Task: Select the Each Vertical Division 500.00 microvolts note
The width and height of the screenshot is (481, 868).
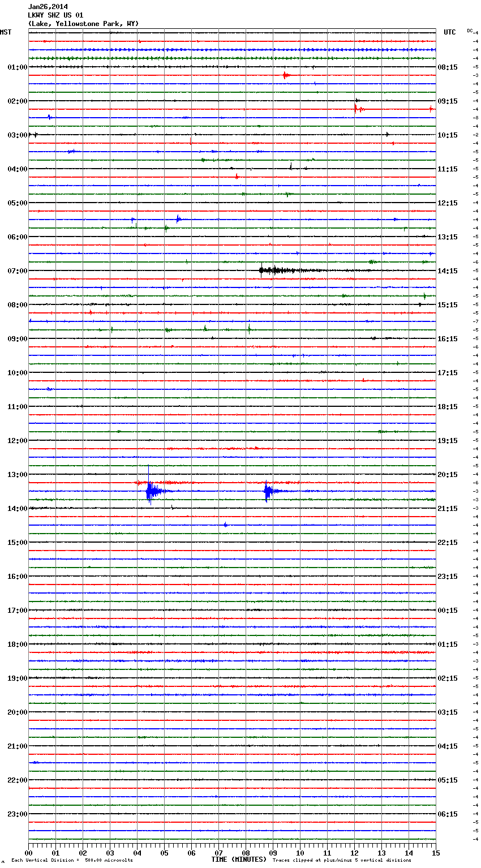Action: (x=72, y=860)
